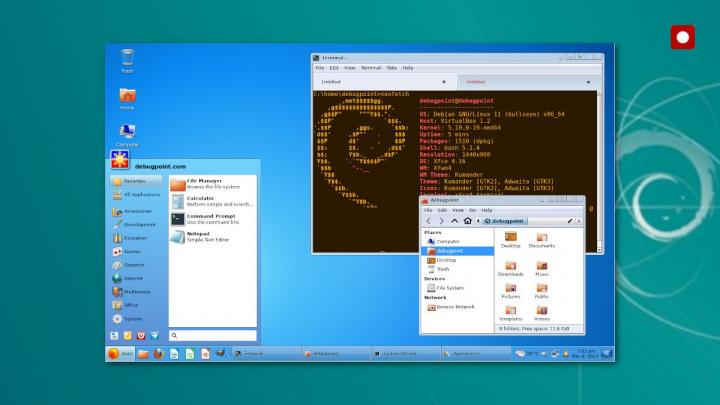Image resolution: width=720 pixels, height=405 pixels.
Task: Open the Downloads folder
Action: pyautogui.click(x=510, y=267)
